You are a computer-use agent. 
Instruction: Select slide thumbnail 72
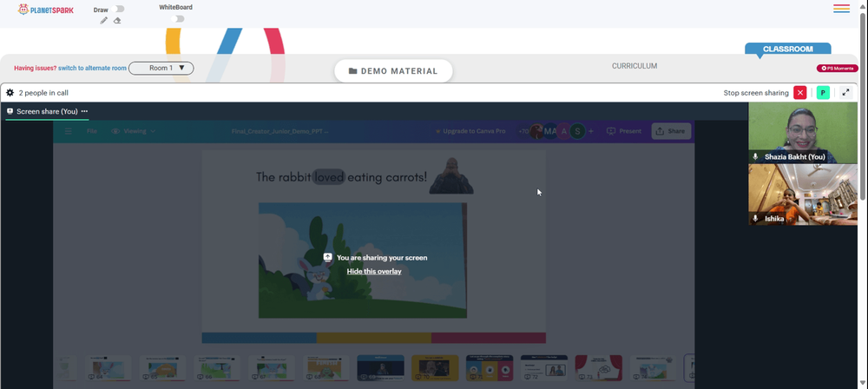click(x=543, y=368)
